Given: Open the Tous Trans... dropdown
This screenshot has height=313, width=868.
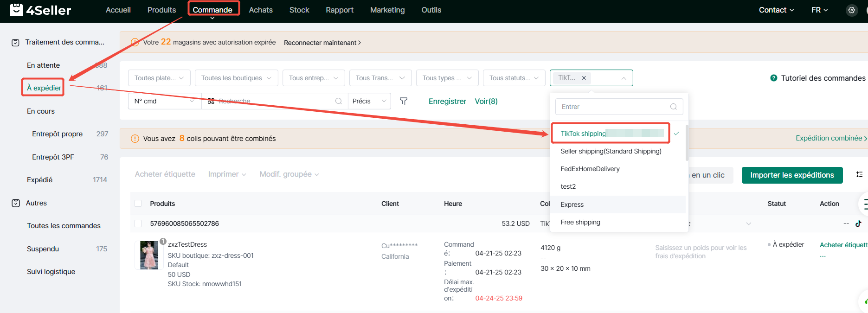Looking at the screenshot, I should [x=380, y=78].
